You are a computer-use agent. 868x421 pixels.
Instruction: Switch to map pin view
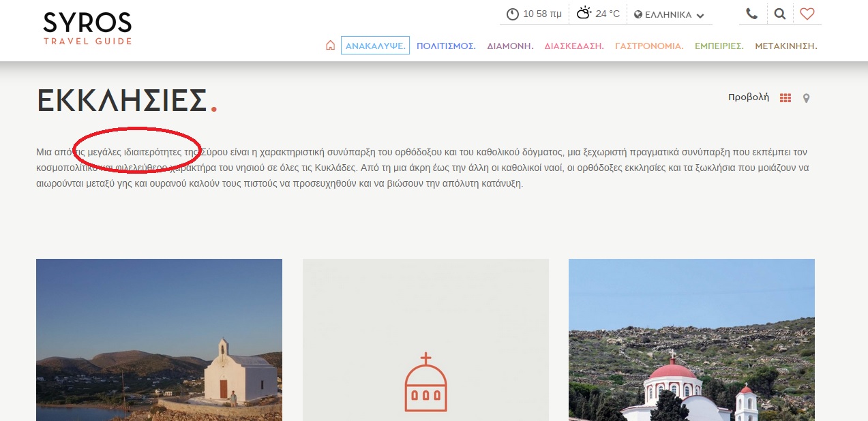(x=807, y=98)
